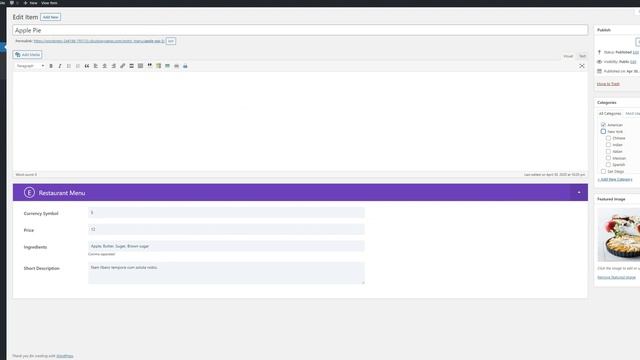This screenshot has width=640, height=360.
Task: Click the Currency Symbol field
Action: tap(226, 213)
